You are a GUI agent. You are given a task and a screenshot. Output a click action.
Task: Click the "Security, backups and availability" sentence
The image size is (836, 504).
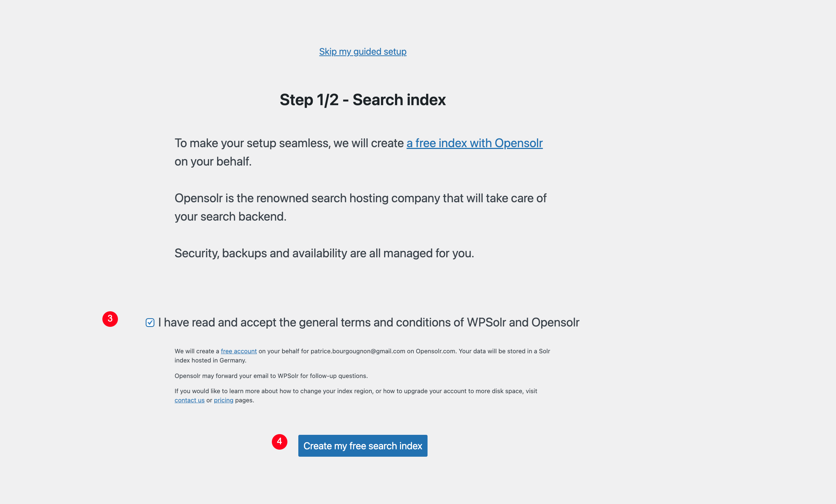[x=324, y=253]
